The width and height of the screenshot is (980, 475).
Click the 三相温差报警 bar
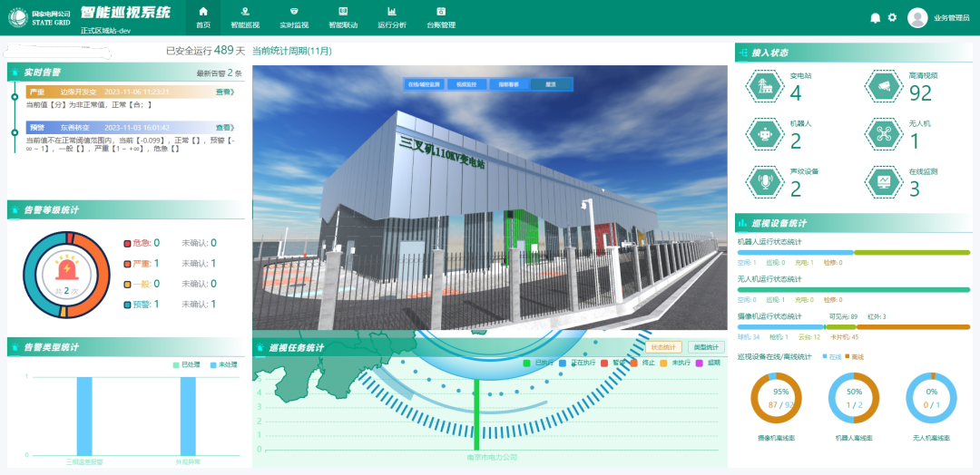84,416
